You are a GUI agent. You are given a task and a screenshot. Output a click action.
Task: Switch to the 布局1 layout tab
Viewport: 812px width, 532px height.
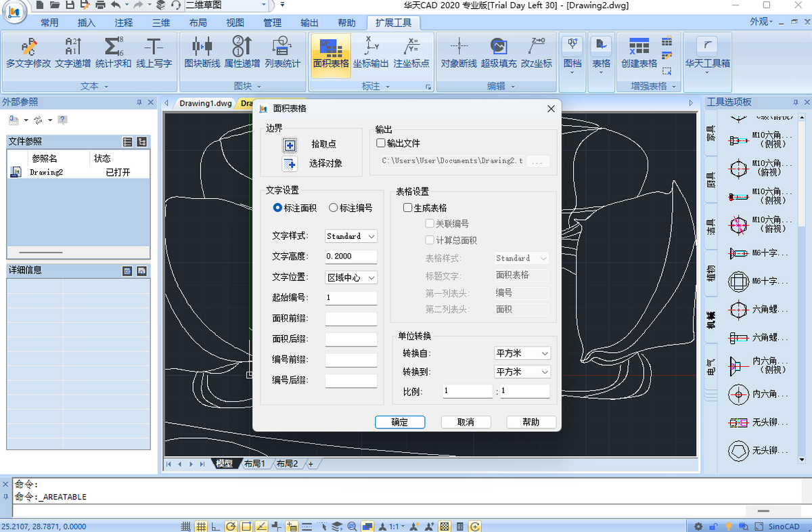click(x=254, y=464)
